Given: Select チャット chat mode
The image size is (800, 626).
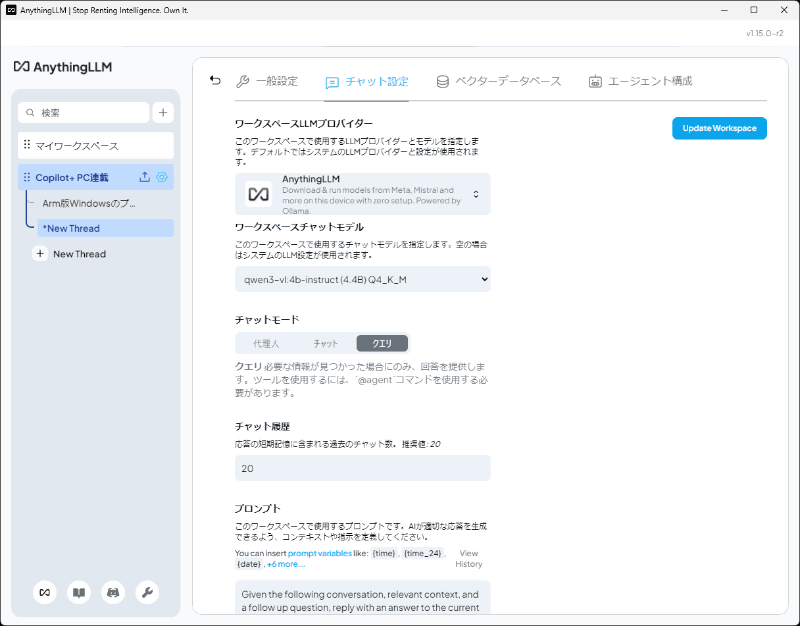Looking at the screenshot, I should click(326, 343).
